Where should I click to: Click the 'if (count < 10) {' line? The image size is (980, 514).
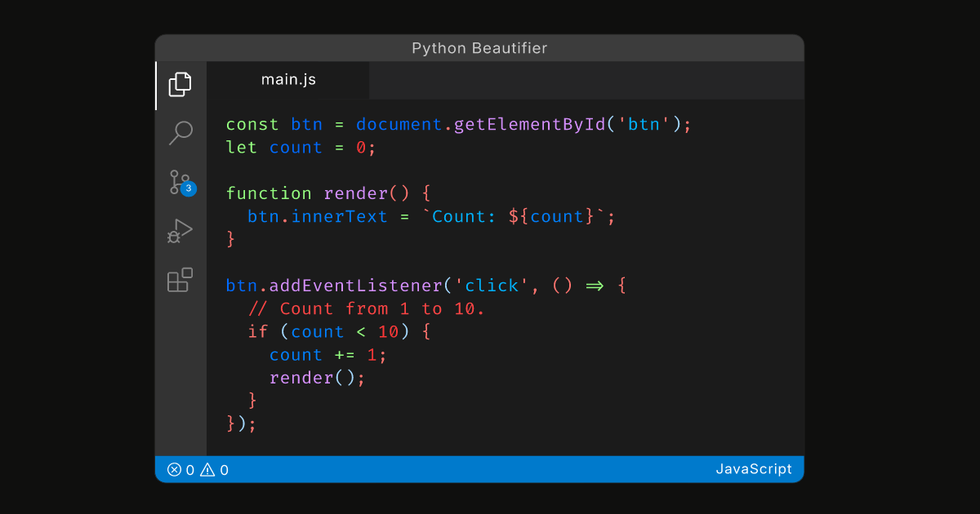(339, 331)
